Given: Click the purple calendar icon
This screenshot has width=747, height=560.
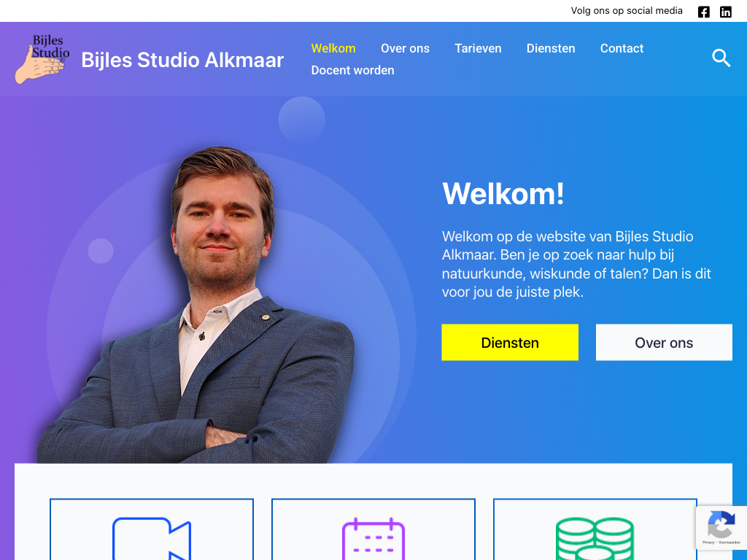Looking at the screenshot, I should [373, 539].
